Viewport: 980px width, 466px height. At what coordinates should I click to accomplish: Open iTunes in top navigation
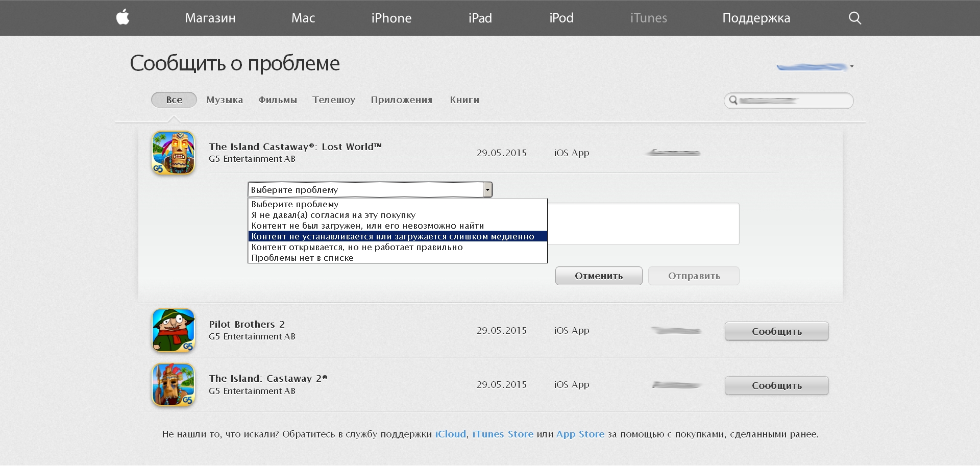tap(649, 18)
